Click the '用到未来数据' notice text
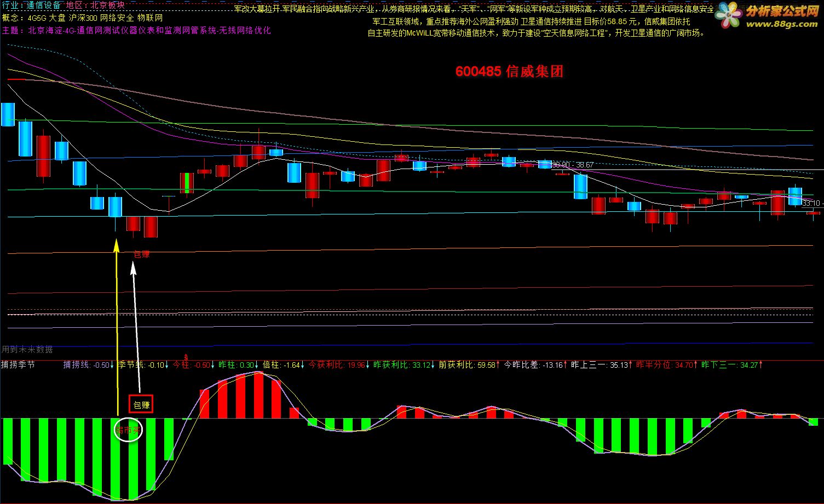Screen dimensions: 824x504 coord(27,350)
